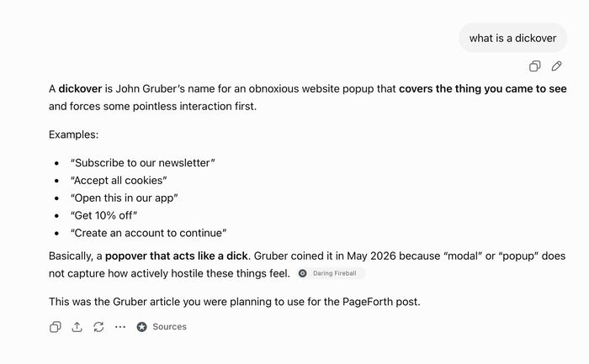
Task: Open the Daring Fireball citation chip
Action: coord(330,273)
